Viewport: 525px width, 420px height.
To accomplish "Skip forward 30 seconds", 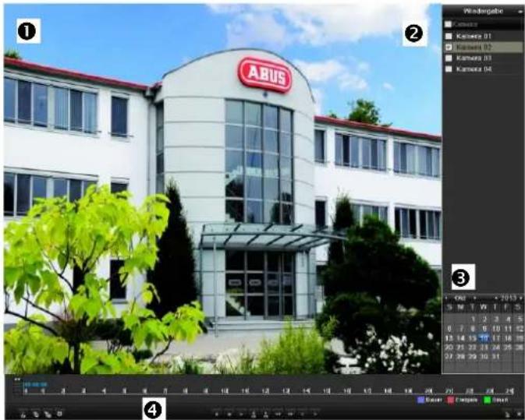I will [265, 415].
